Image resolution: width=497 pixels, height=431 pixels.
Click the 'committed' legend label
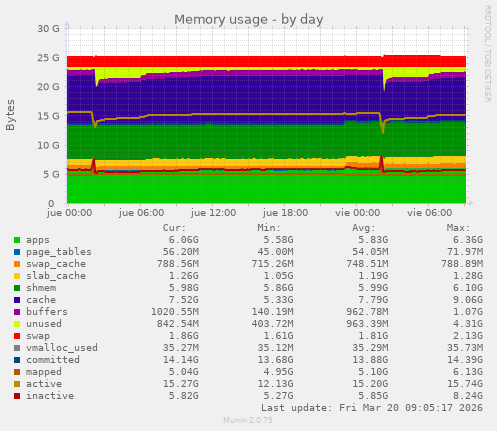point(53,360)
